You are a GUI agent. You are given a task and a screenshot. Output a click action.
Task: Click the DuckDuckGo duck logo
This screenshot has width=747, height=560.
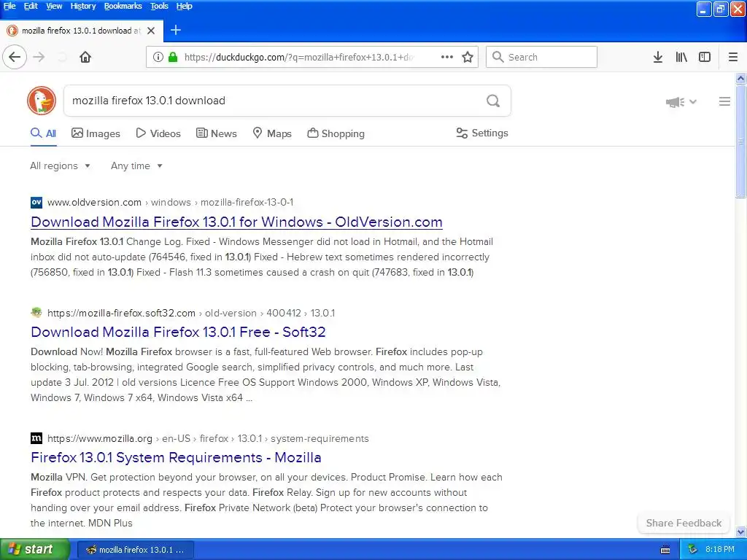click(x=42, y=101)
